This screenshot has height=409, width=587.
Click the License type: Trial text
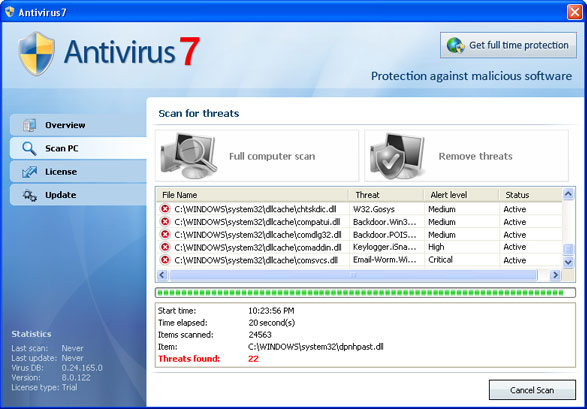44,387
